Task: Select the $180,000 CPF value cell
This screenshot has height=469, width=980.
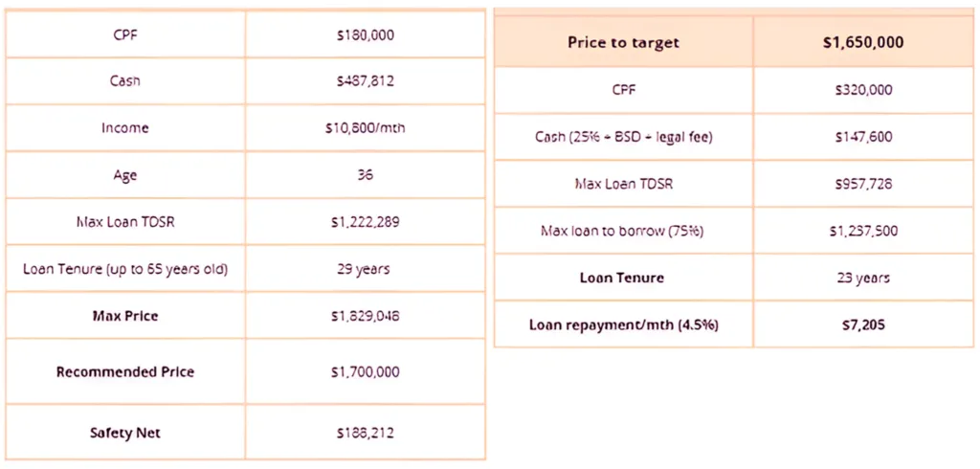Action: [x=365, y=35]
